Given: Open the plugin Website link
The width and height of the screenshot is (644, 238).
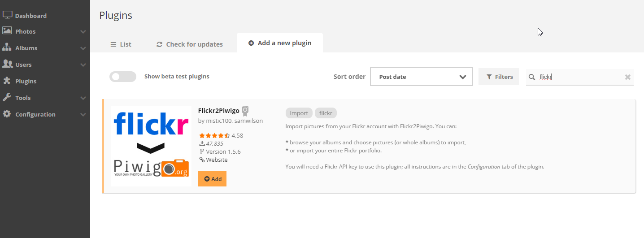Looking at the screenshot, I should tap(213, 160).
